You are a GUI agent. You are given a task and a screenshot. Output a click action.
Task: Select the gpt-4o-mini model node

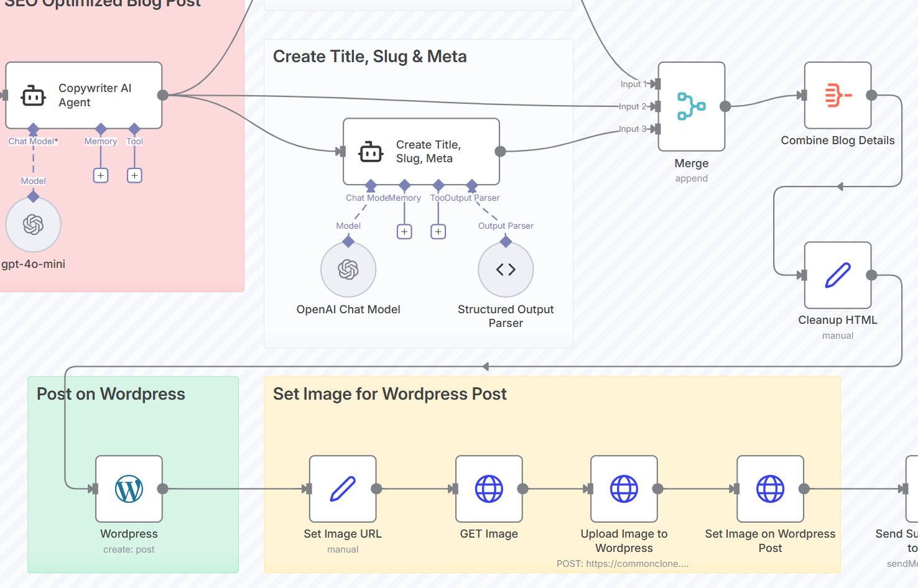point(34,224)
